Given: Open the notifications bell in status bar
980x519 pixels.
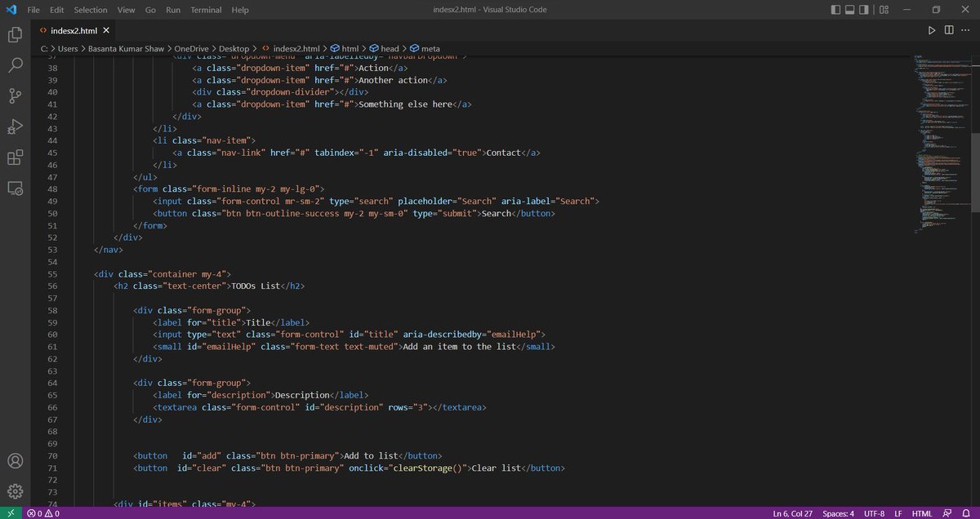Looking at the screenshot, I should (x=965, y=513).
